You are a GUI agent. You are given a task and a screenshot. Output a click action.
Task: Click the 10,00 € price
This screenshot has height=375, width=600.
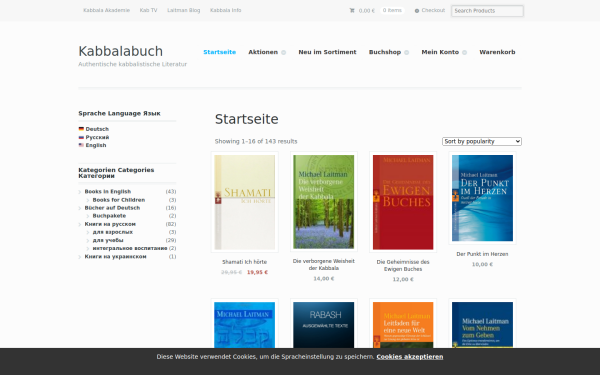(482, 264)
